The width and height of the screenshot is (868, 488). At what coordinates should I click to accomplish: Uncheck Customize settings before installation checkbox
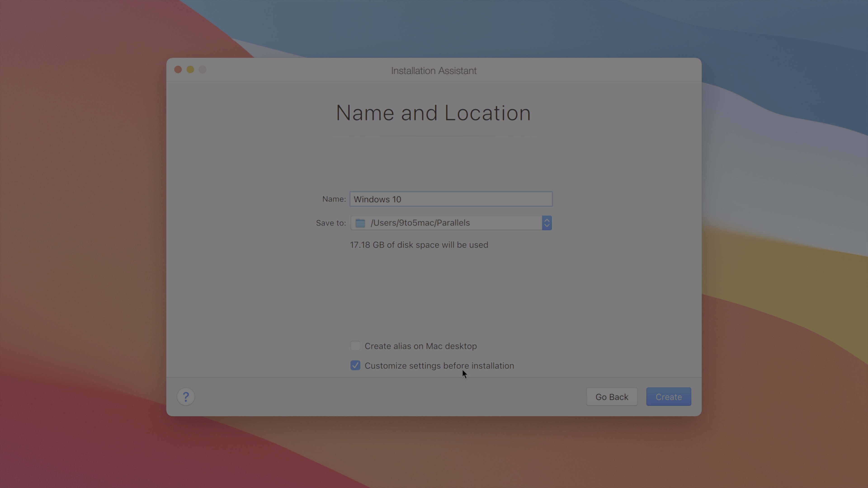click(355, 365)
